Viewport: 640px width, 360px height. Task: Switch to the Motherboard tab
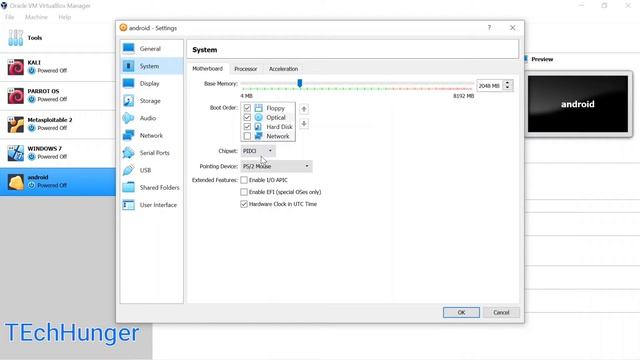pyautogui.click(x=207, y=69)
